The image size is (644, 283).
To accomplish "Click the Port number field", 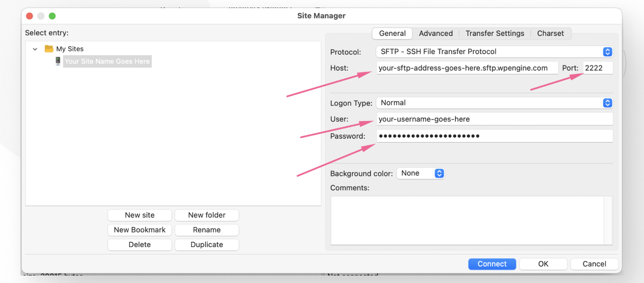I will 598,68.
